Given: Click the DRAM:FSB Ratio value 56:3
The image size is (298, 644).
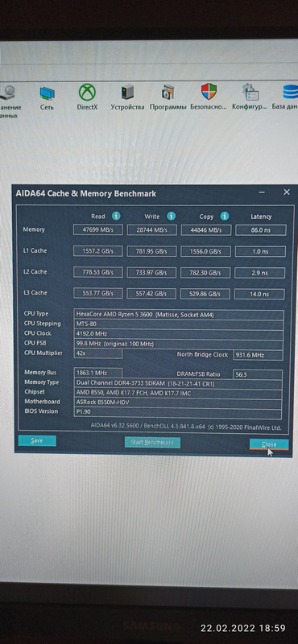Looking at the screenshot, I should coord(257,374).
